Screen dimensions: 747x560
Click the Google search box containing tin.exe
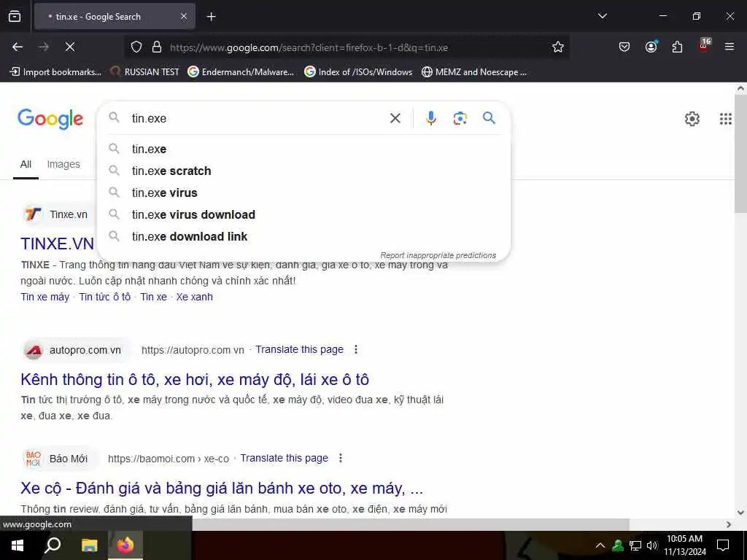click(258, 118)
